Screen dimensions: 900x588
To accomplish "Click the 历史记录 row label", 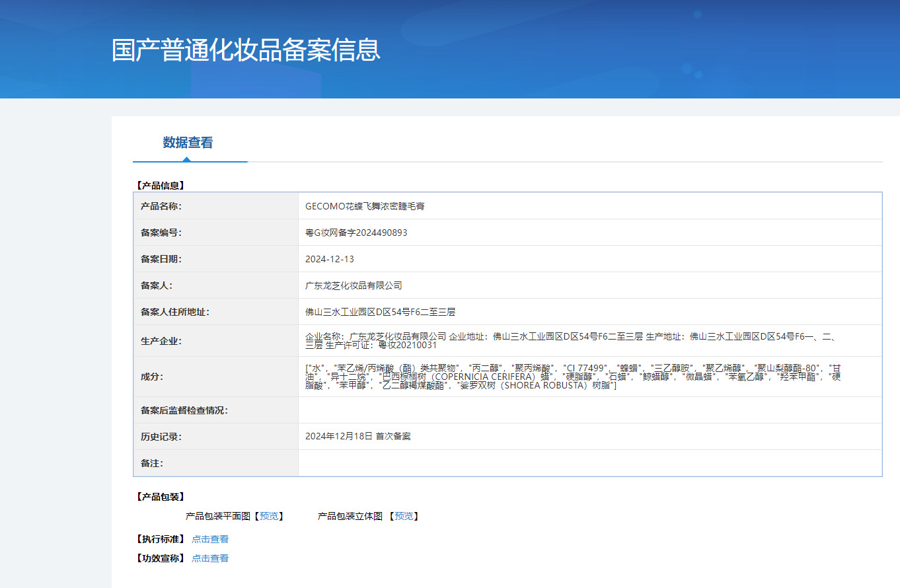I will 161,437.
